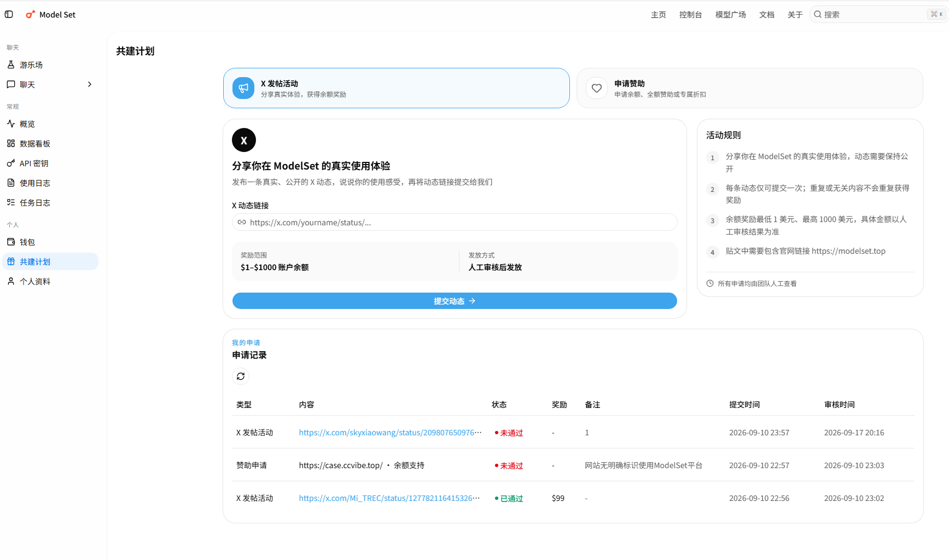
Task: Click the 提交动态 submit button
Action: 455,301
